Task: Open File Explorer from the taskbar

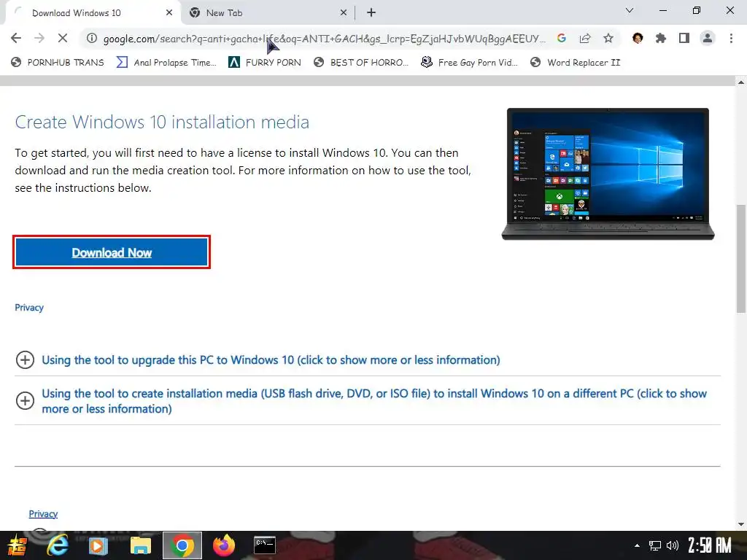Action: (x=141, y=545)
